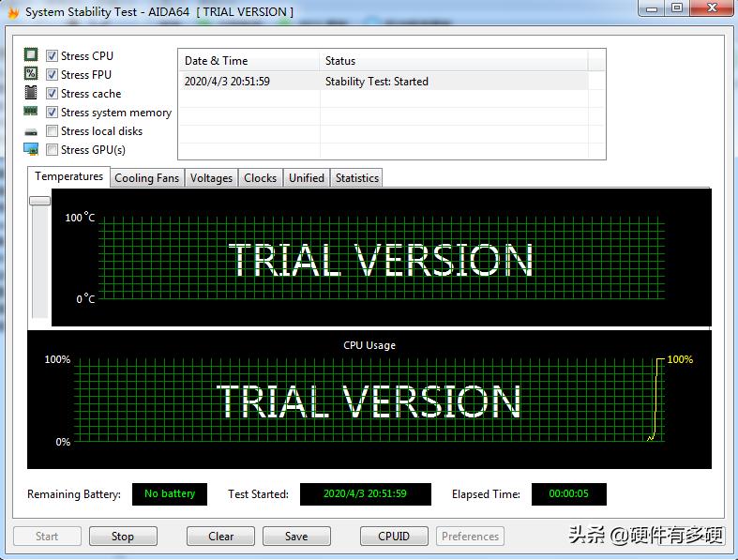738x560 pixels.
Task: Click the GPU monitor icon
Action: click(31, 149)
